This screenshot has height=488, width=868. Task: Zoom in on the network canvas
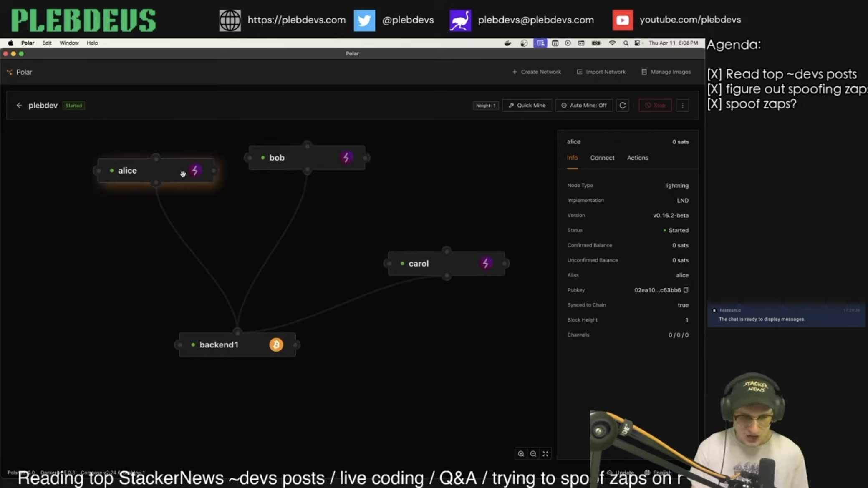(x=521, y=454)
